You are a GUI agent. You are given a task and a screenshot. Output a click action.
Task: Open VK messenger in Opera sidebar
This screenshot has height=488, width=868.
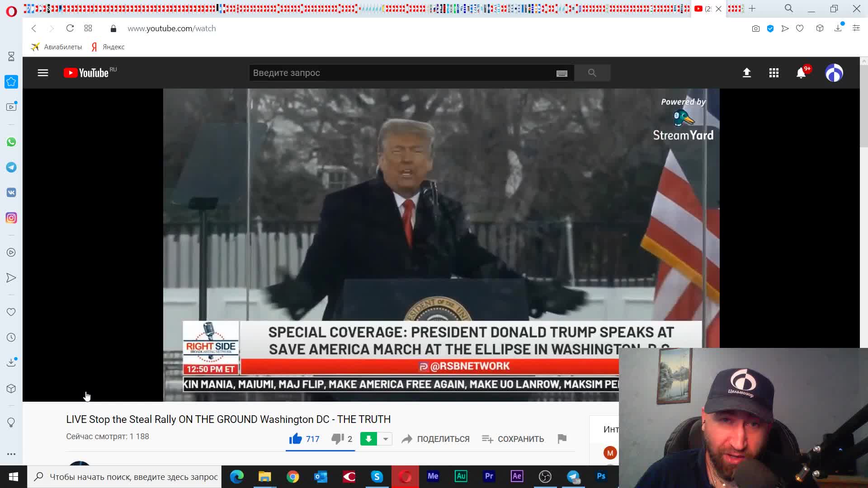[x=11, y=192]
